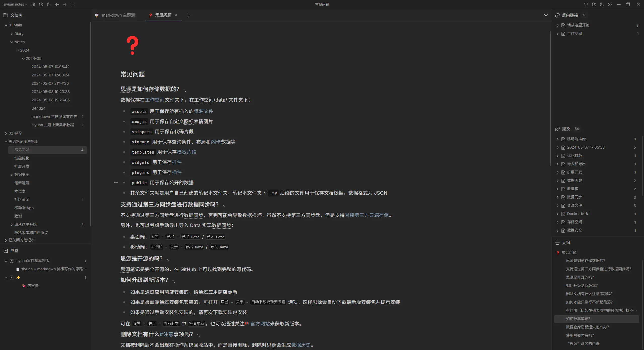Jump to 使用需要付费吗? in the outline

point(580,335)
